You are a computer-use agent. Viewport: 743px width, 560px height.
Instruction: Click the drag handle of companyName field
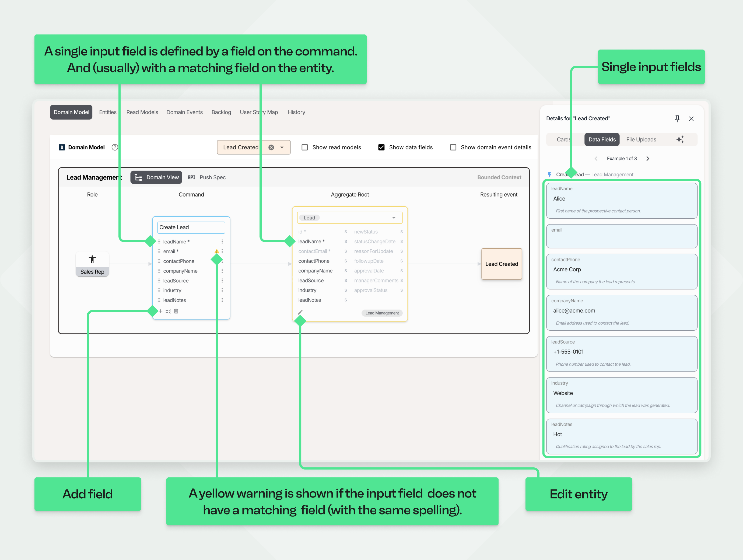coord(159,271)
